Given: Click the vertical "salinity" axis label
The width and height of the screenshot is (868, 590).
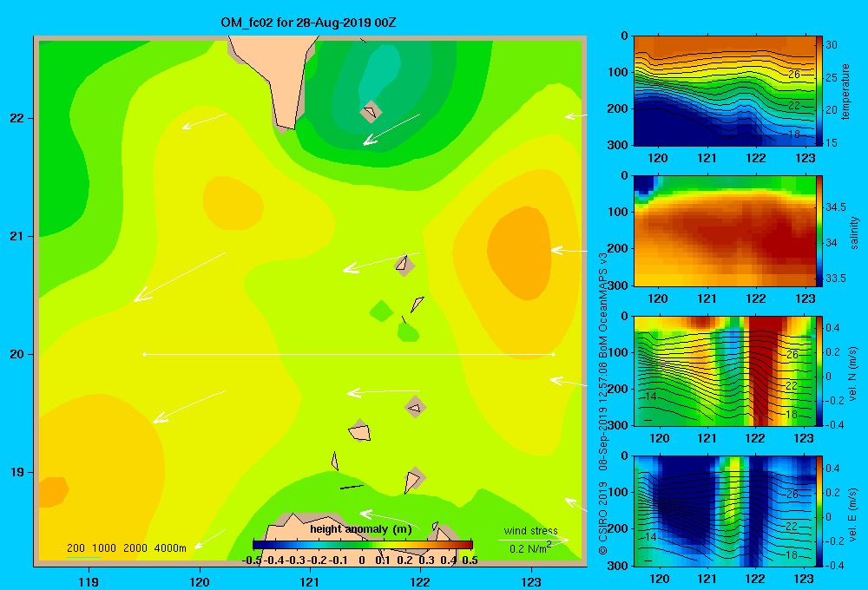Looking at the screenshot, I should pyautogui.click(x=854, y=233).
